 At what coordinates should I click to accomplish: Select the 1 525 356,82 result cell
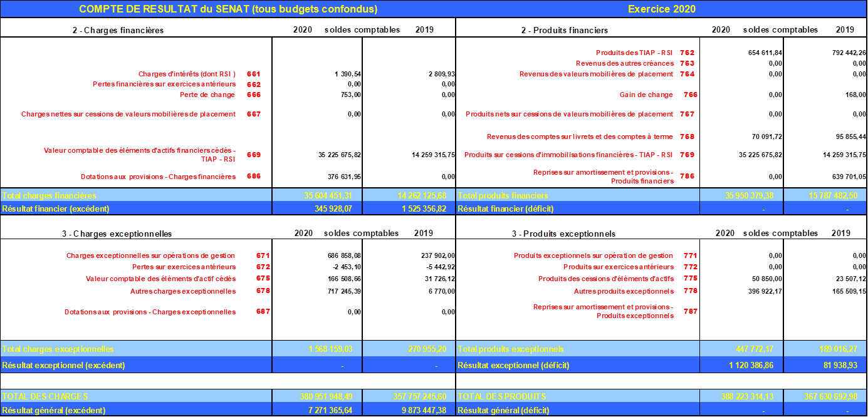[408, 208]
